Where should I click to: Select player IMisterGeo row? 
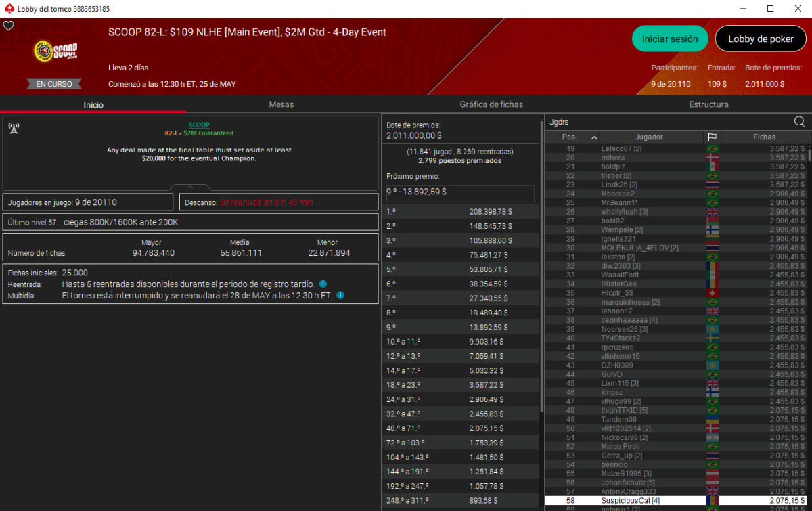point(675,284)
